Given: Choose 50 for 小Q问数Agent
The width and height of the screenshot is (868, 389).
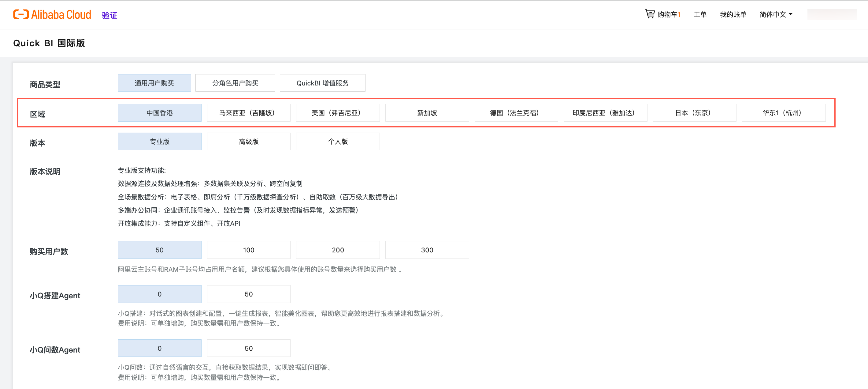Looking at the screenshot, I should pyautogui.click(x=248, y=348).
